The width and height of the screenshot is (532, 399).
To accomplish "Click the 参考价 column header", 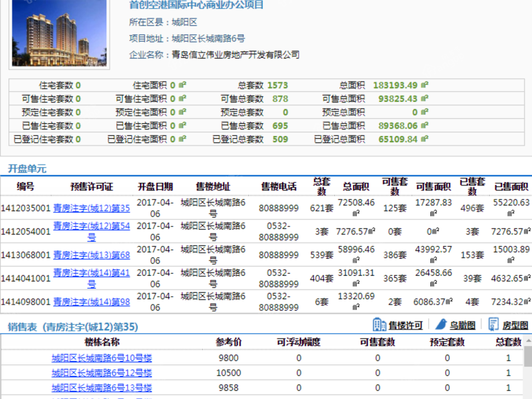I will (x=229, y=342).
